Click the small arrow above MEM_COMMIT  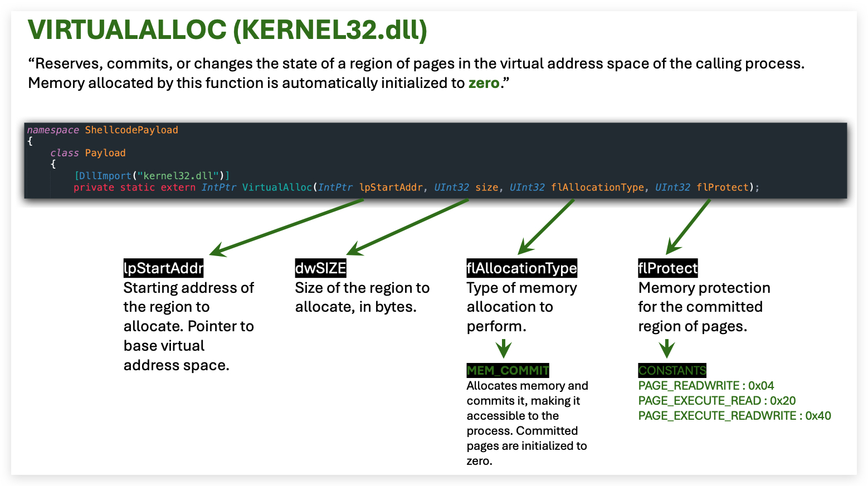(504, 348)
